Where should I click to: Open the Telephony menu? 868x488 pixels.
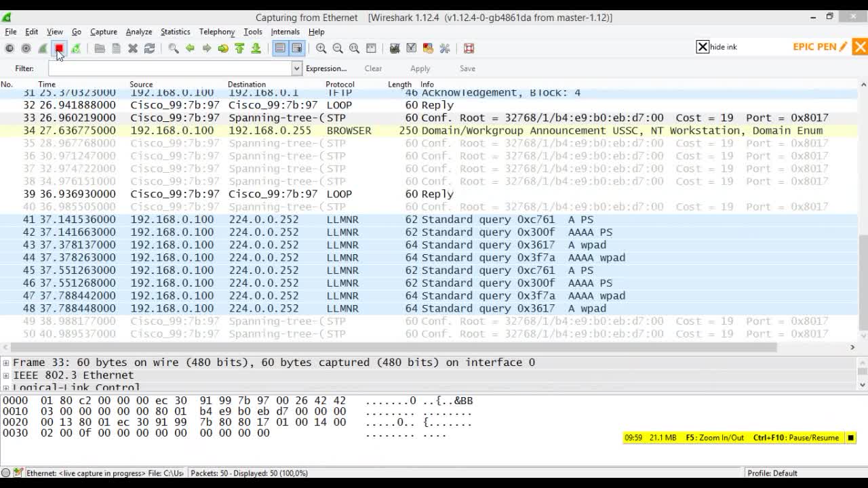(217, 32)
